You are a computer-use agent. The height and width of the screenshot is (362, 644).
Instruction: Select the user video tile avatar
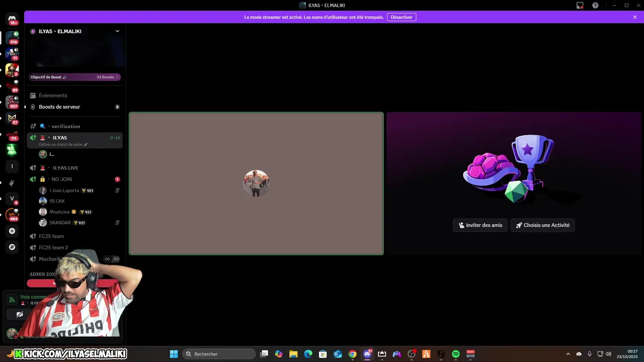pos(256,183)
